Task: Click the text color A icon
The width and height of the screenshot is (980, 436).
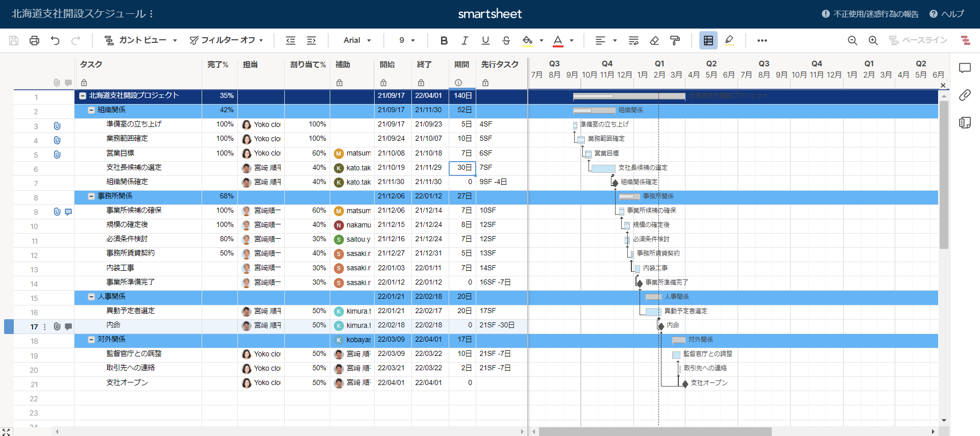Action: [558, 40]
